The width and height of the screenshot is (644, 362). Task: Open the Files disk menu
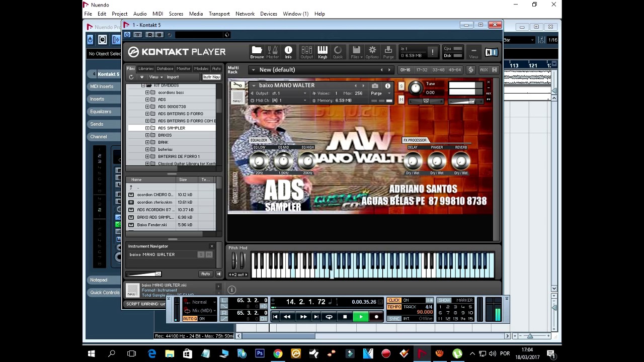(x=356, y=52)
